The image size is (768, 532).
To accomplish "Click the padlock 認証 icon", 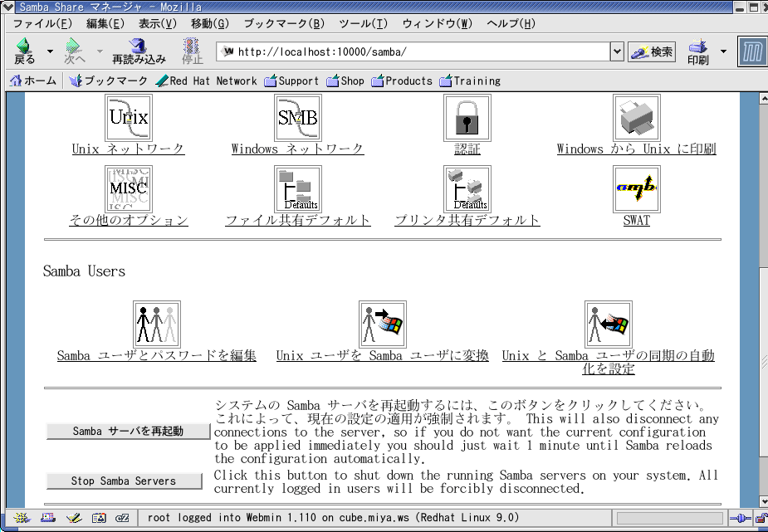I will pyautogui.click(x=467, y=118).
